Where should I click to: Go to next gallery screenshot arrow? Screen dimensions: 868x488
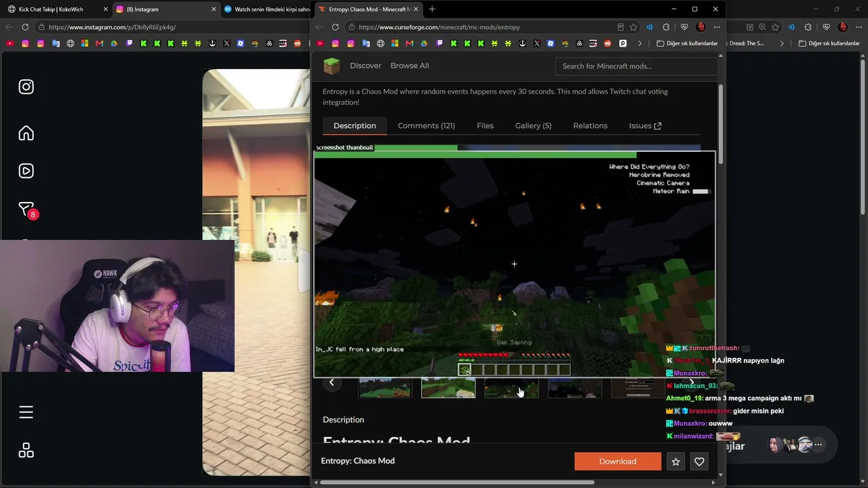click(x=692, y=382)
